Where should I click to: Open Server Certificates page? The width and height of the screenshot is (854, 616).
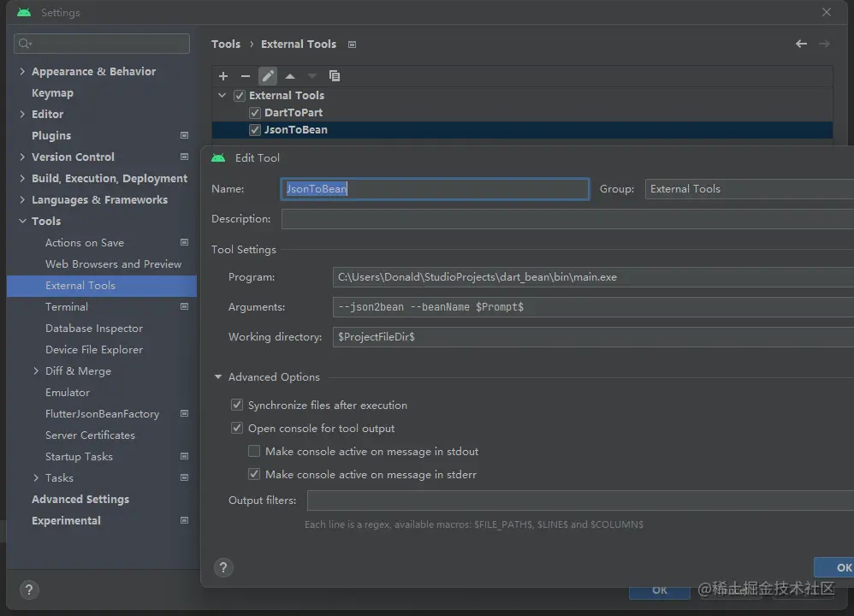tap(91, 435)
